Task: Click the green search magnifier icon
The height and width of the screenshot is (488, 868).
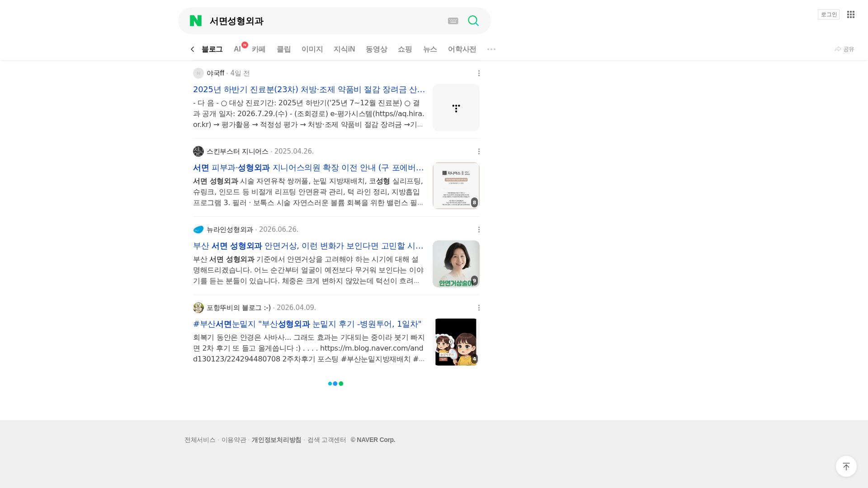Action: click(x=473, y=21)
